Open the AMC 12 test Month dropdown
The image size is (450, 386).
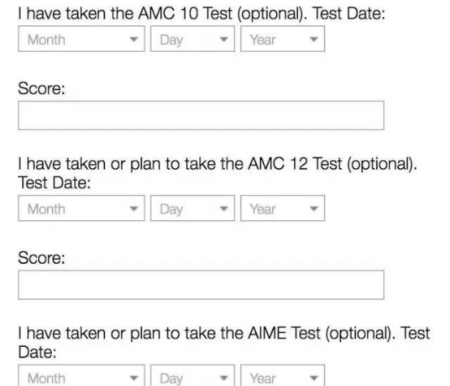[x=81, y=208]
